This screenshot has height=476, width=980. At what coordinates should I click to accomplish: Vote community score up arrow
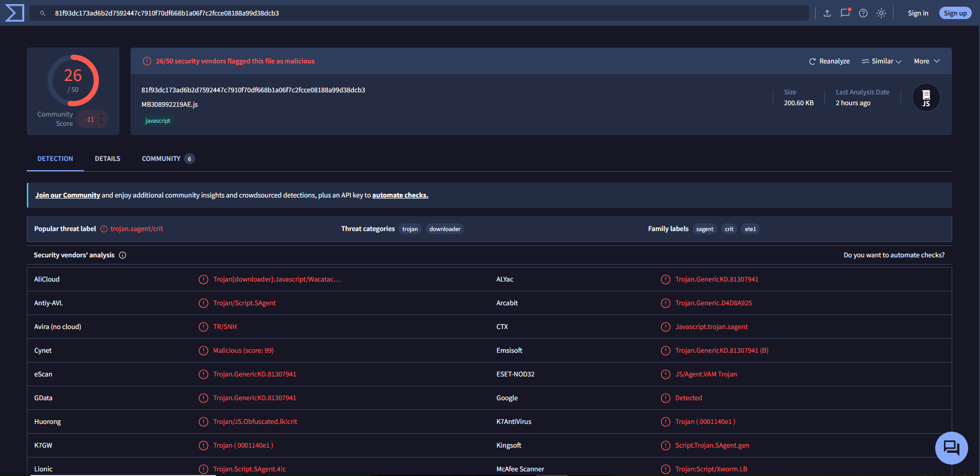pyautogui.click(x=102, y=115)
